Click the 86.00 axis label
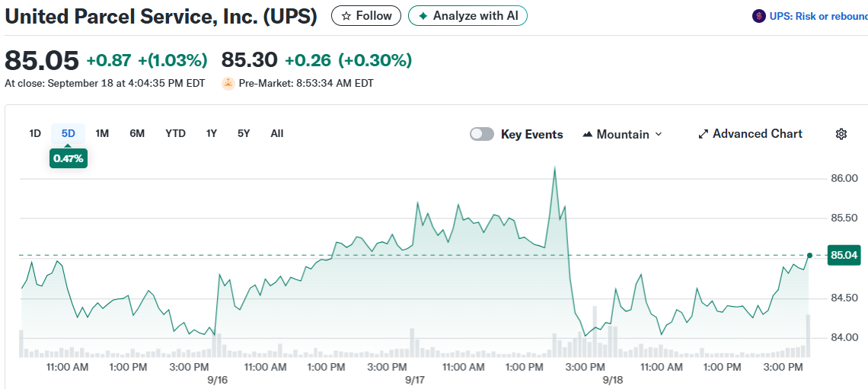 point(844,178)
